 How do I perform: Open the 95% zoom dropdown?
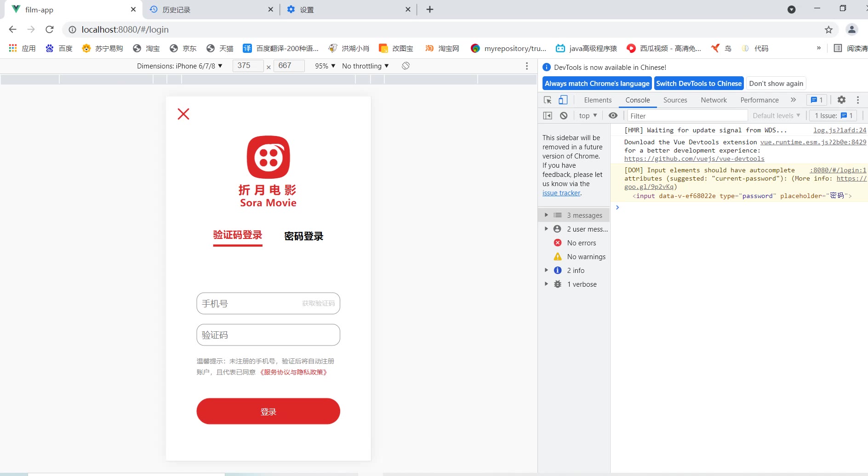point(325,66)
